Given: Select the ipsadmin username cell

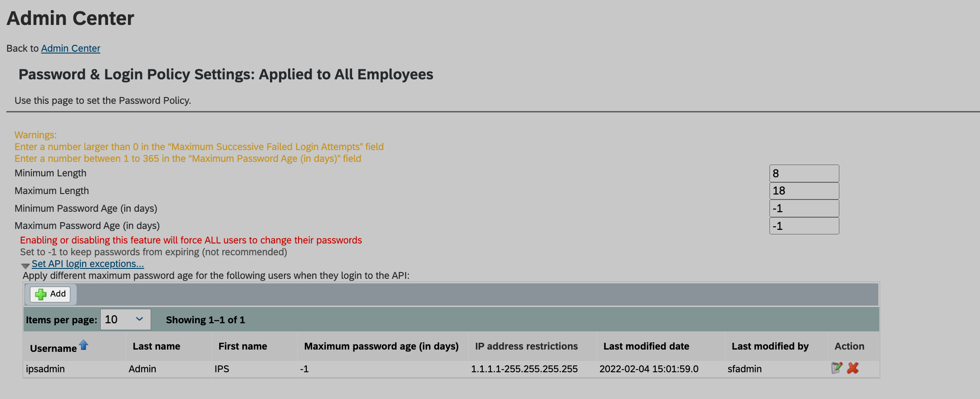Looking at the screenshot, I should (45, 369).
